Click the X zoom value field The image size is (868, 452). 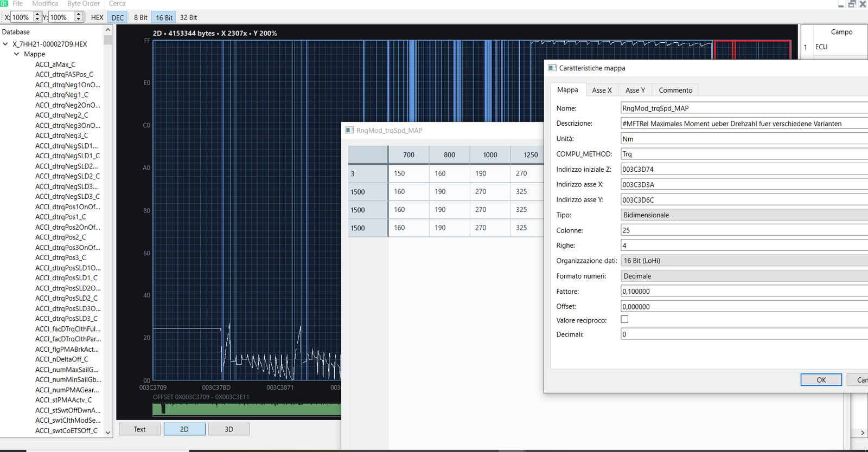(22, 17)
